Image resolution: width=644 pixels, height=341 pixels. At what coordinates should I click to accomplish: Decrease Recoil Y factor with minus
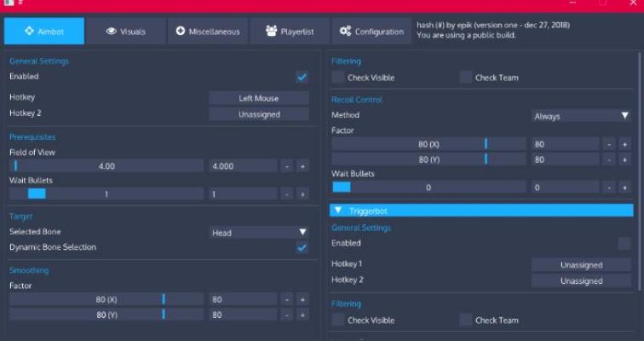pos(609,159)
